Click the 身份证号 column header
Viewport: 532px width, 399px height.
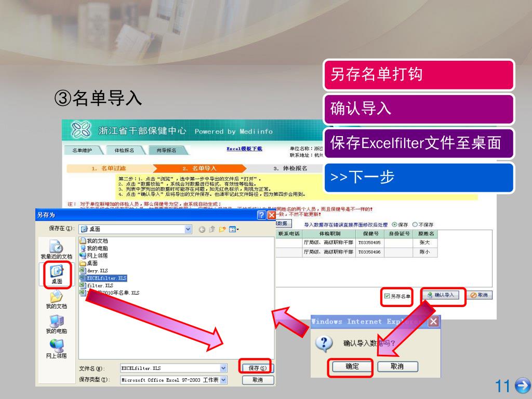coord(398,234)
